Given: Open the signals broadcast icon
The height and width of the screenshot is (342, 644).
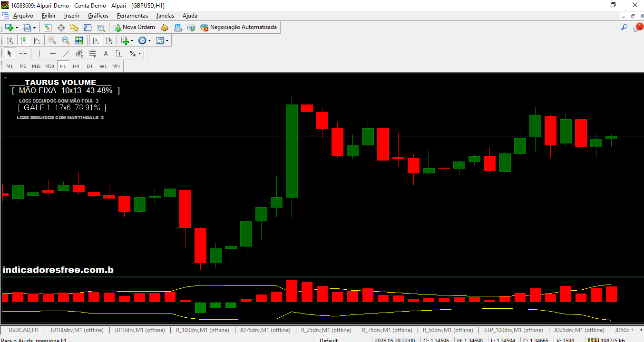Looking at the screenshot, I should click(x=191, y=28).
